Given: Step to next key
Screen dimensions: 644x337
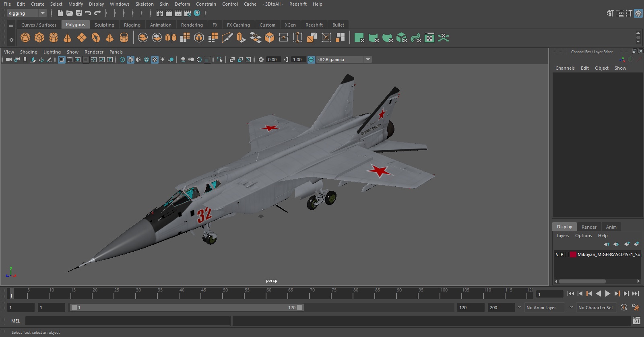Looking at the screenshot, I should 617,294.
